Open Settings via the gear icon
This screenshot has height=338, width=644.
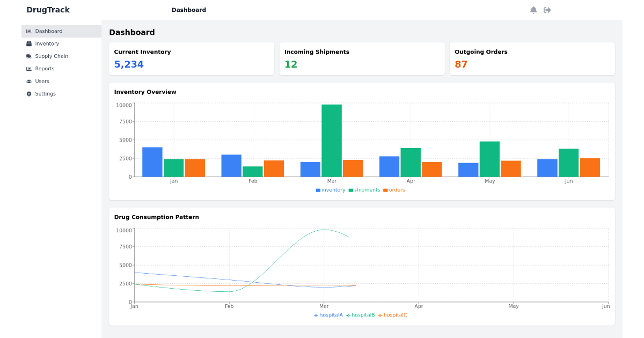pyautogui.click(x=28, y=93)
